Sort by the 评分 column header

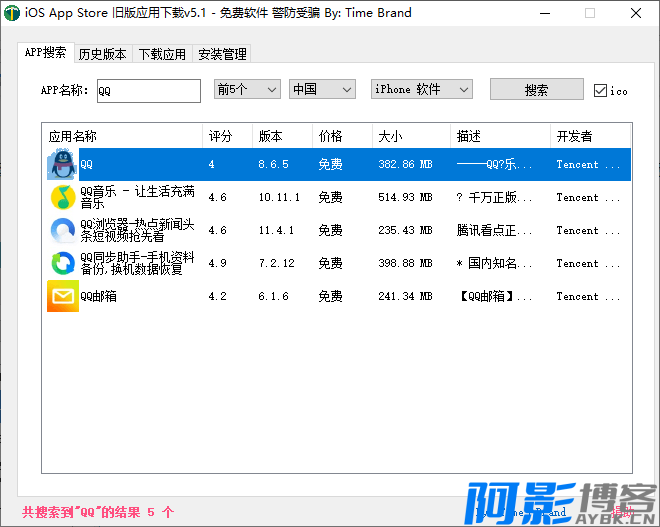227,136
